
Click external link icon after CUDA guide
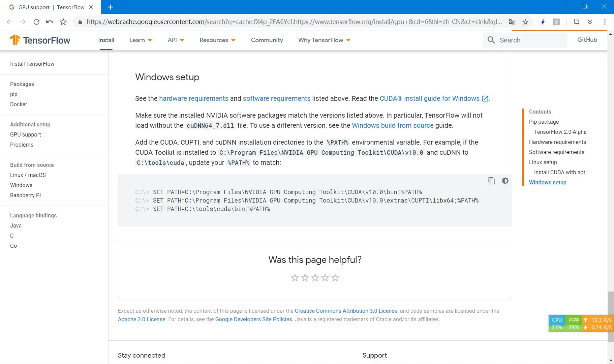(485, 98)
